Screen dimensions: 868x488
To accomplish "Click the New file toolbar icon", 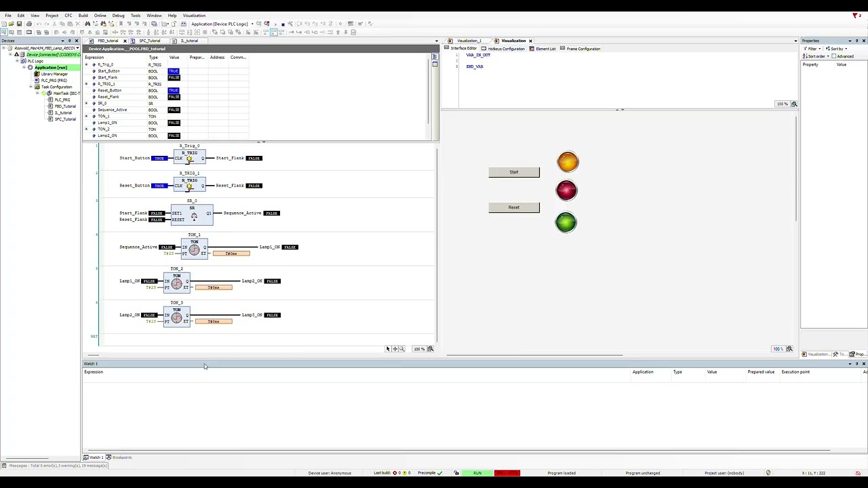I will tap(4, 24).
